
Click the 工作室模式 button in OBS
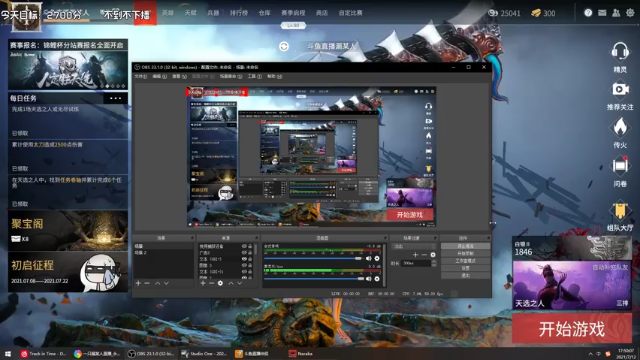465,261
